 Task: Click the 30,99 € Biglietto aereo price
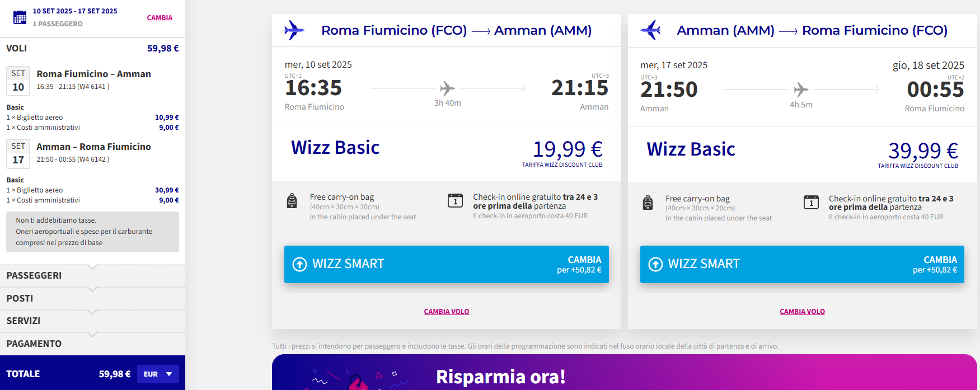pyautogui.click(x=167, y=190)
